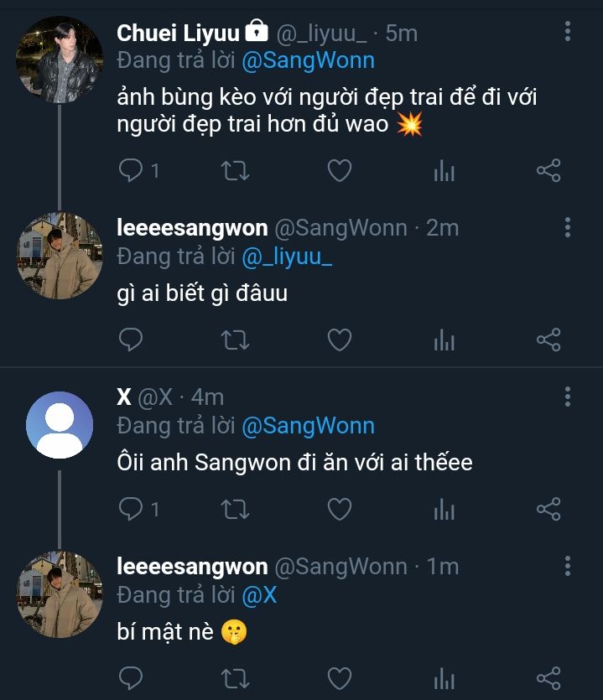Like the "gì ai biết gì đâuu" reply
The height and width of the screenshot is (700, 603).
339,340
